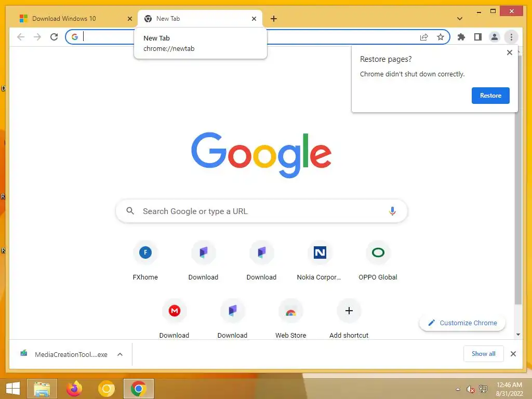Launch Firefox from the taskbar

point(74,389)
